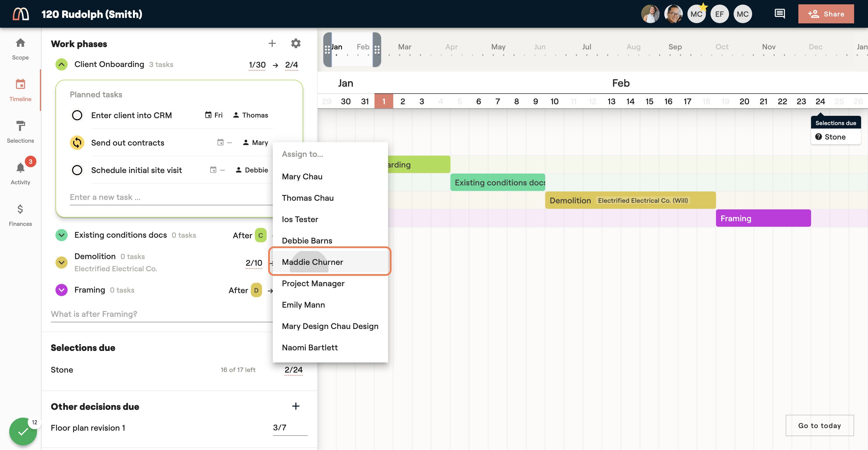Viewport: 868px width, 450px height.
Task: Switch to the Timeline tab
Action: pyautogui.click(x=20, y=90)
